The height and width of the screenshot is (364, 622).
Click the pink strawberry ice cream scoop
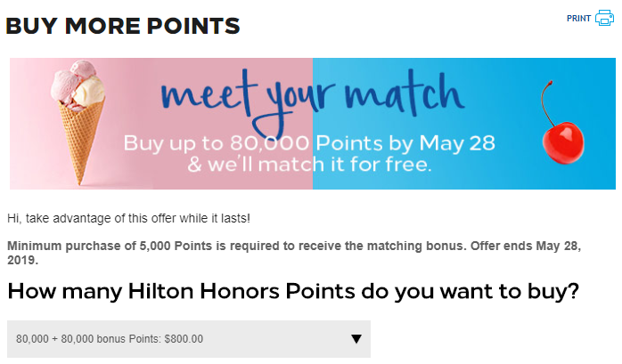(70, 81)
